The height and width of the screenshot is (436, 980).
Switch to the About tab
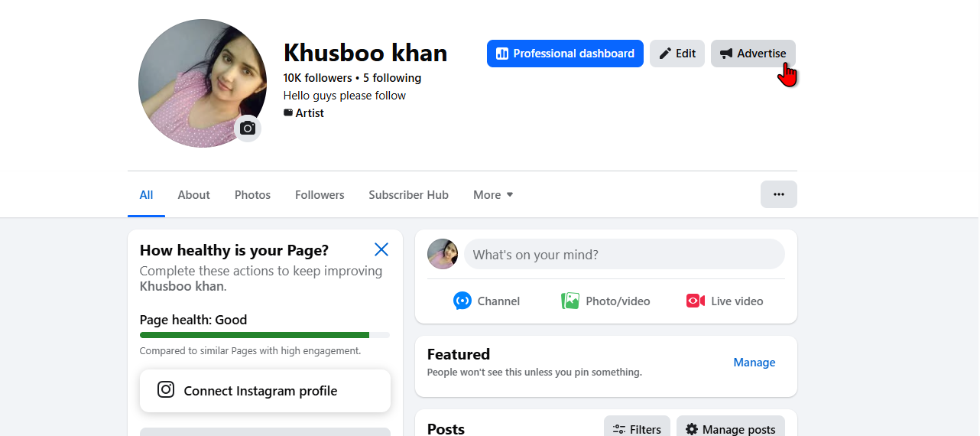click(193, 195)
